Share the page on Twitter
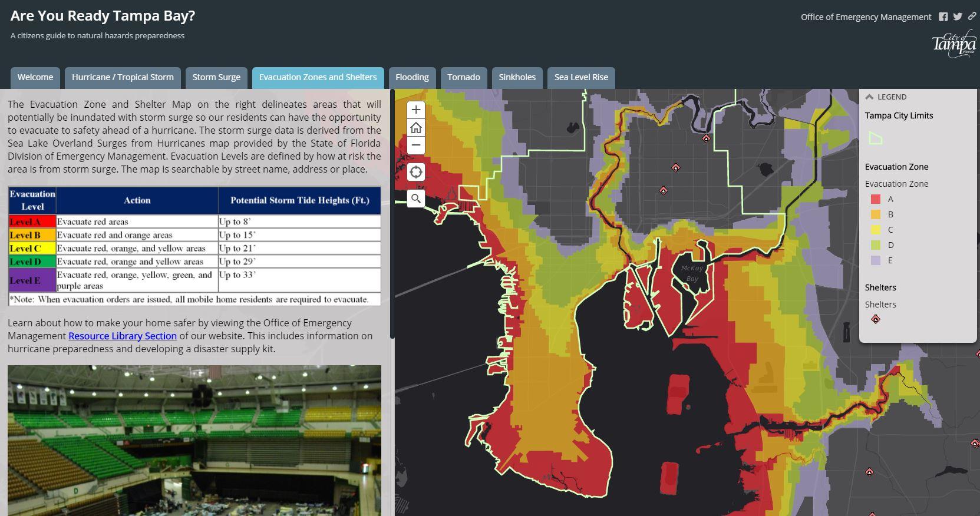 958,17
